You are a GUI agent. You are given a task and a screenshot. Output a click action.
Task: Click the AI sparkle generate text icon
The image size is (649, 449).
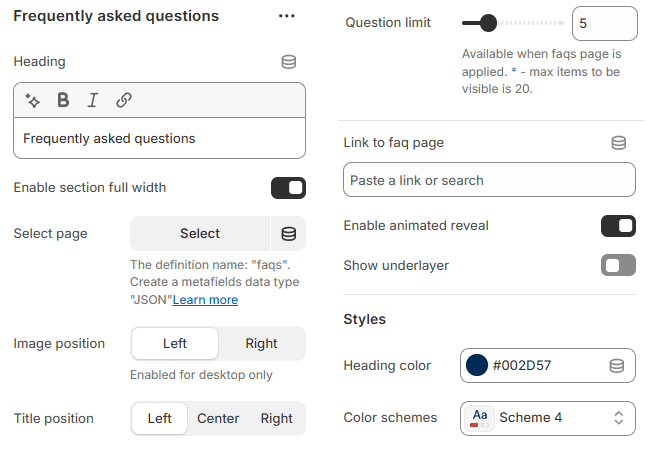[x=32, y=100]
